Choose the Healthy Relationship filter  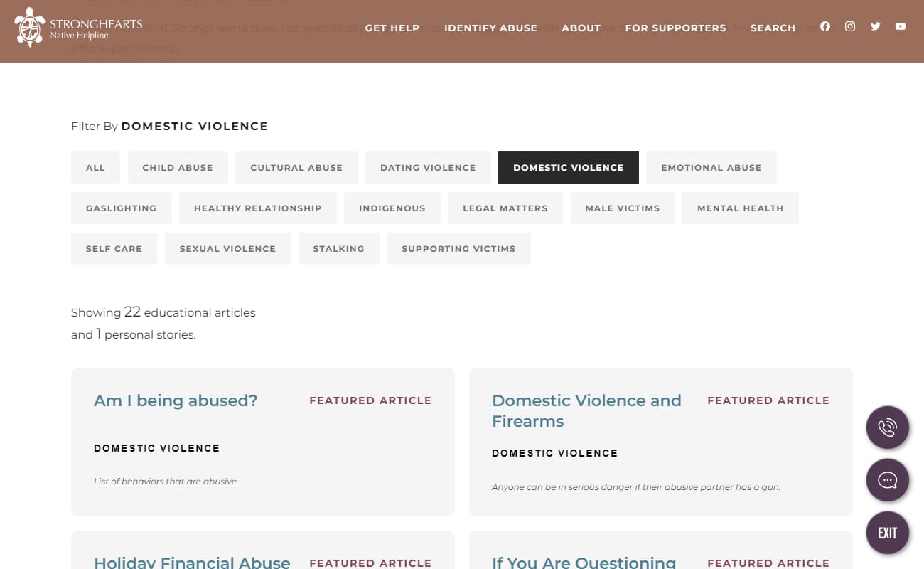(x=258, y=208)
